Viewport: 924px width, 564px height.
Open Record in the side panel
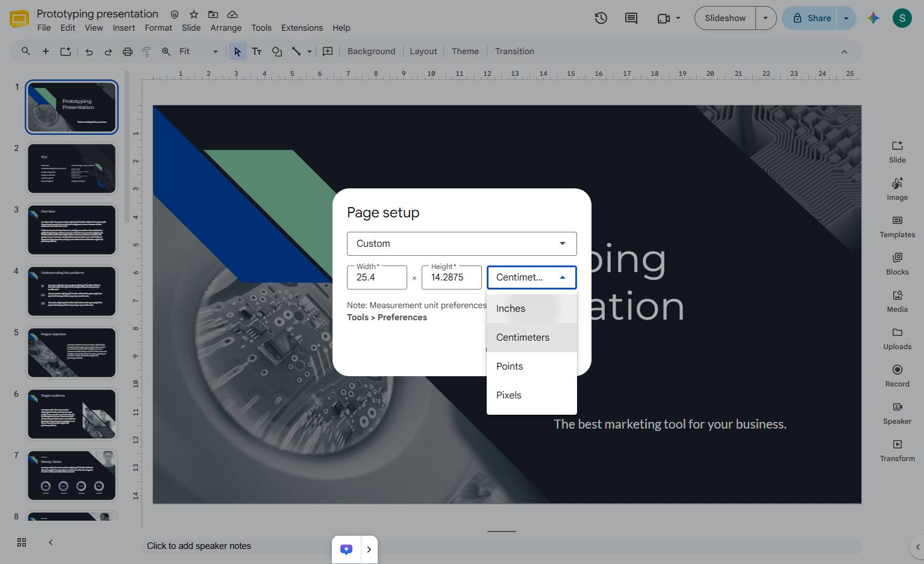coord(897,376)
